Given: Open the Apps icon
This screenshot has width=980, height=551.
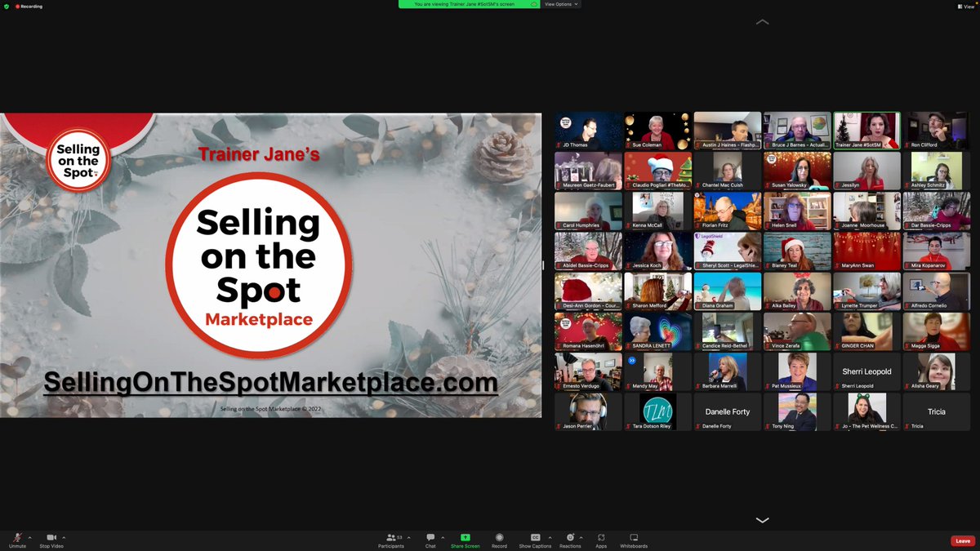Looking at the screenshot, I should tap(601, 538).
